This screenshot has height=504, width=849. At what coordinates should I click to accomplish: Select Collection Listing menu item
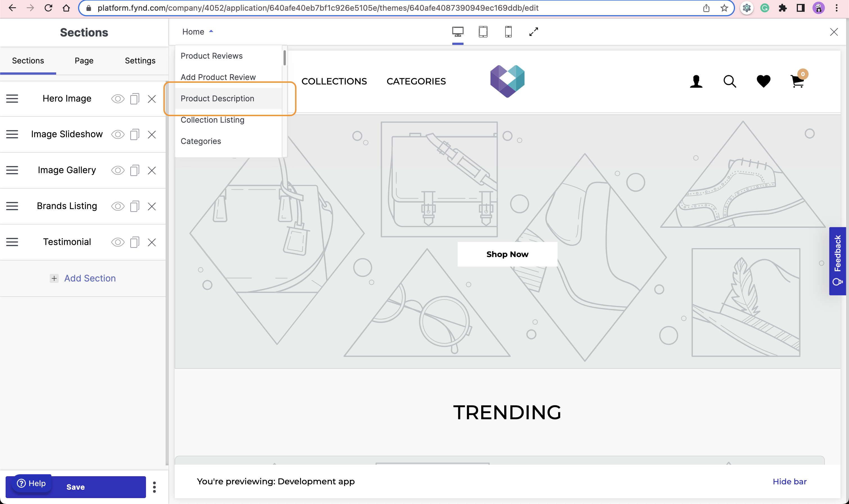[213, 119]
